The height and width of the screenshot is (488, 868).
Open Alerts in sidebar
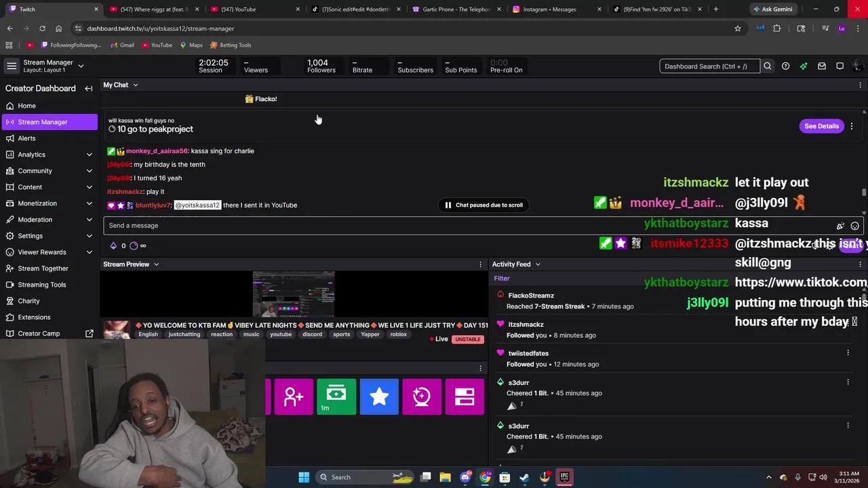point(49,138)
